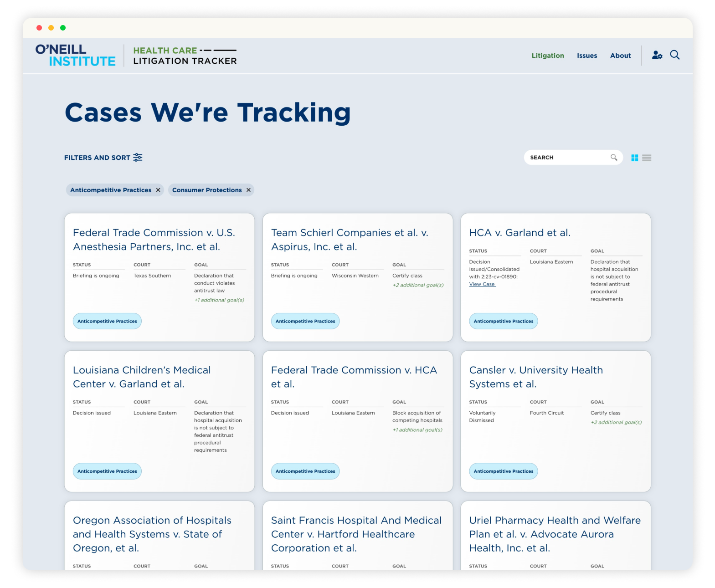715x588 pixels.
Task: Click the green maximize window button
Action: tap(63, 28)
